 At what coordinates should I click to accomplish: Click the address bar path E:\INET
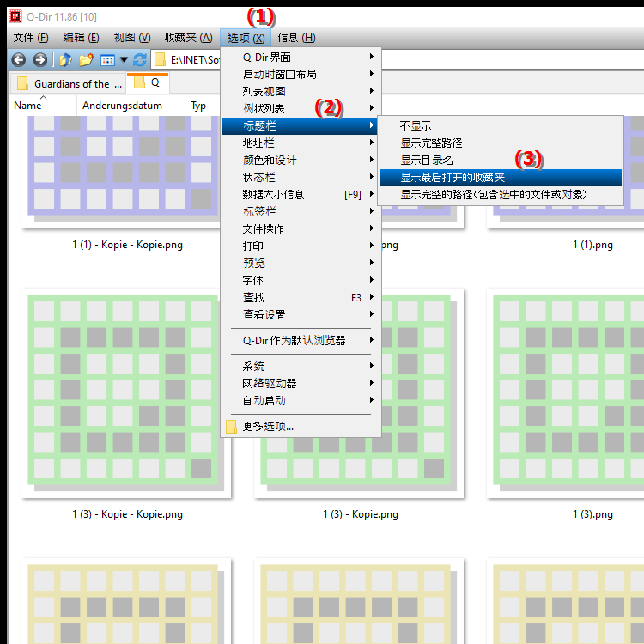195,60
